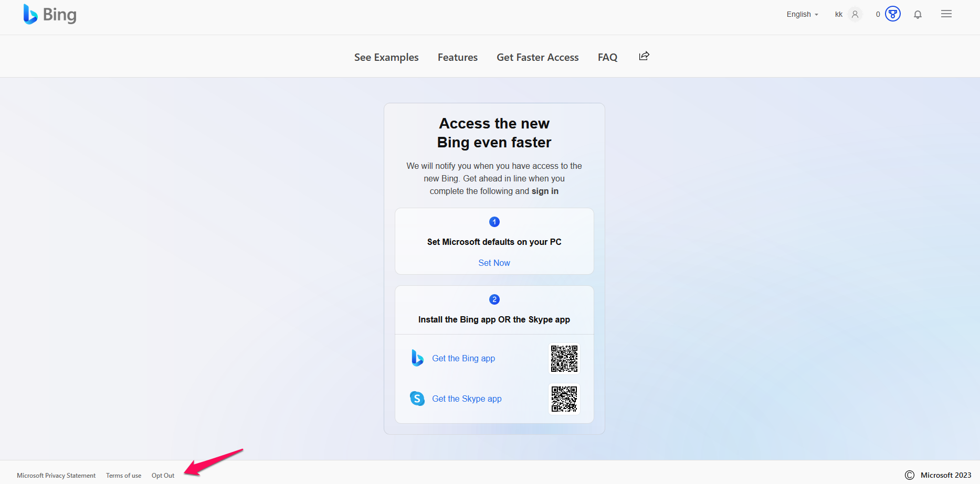Screen dimensions: 980x484
Task: Open Microsoft Rewards medal icon
Action: pos(892,14)
